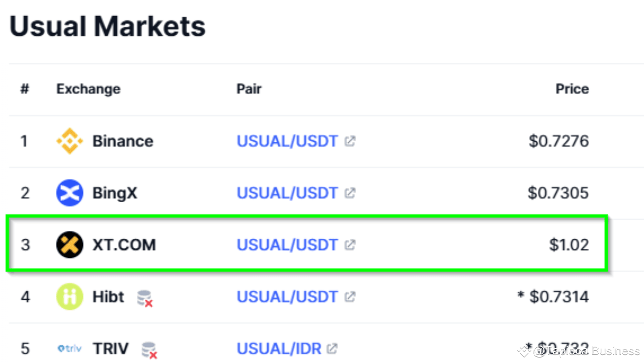Select the Binance exchange name

123,141
